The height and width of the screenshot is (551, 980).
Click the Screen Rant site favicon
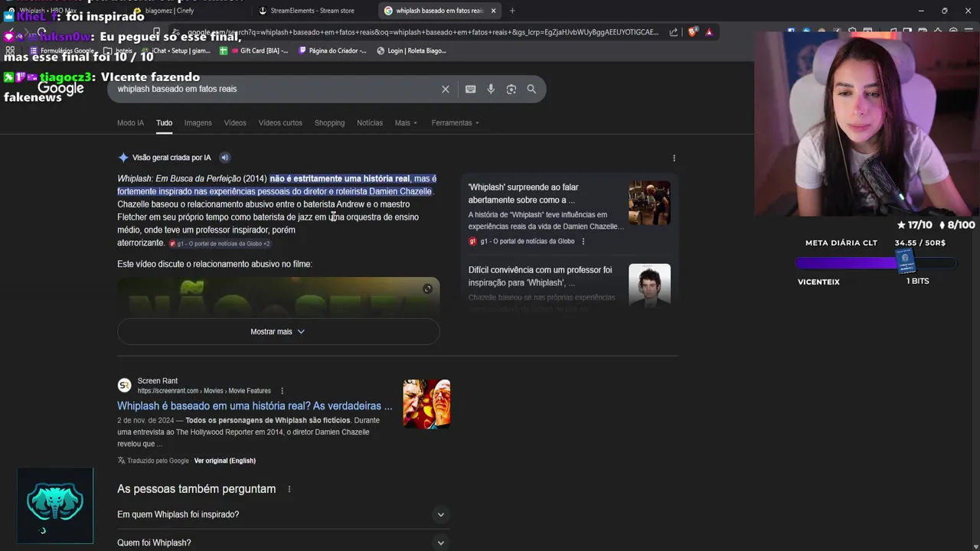(x=124, y=386)
